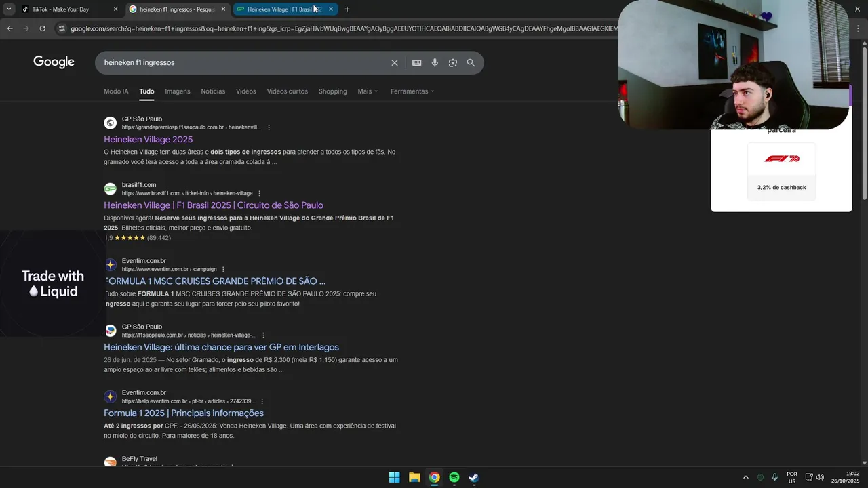Open options for f1saopaulo.com.br noticias result

point(264,335)
